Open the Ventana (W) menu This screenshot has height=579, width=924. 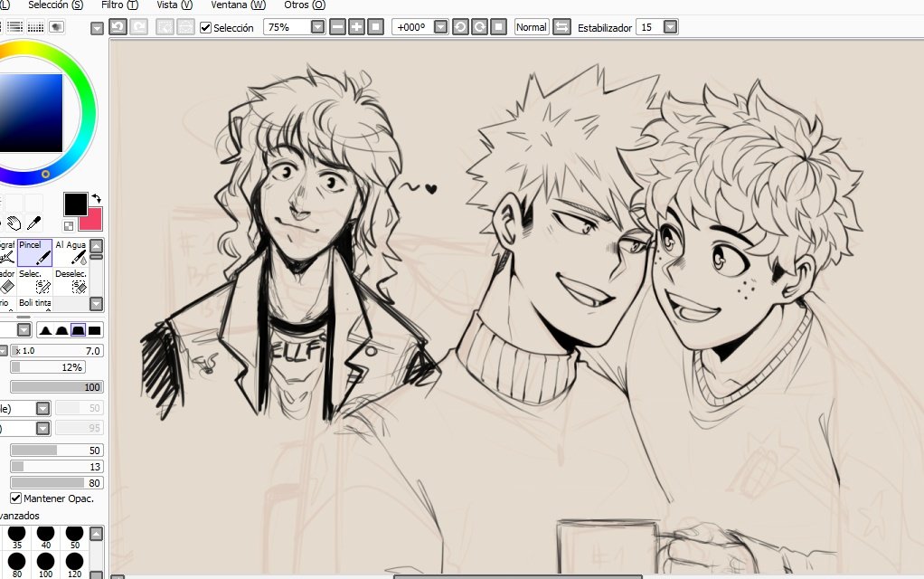[x=238, y=5]
